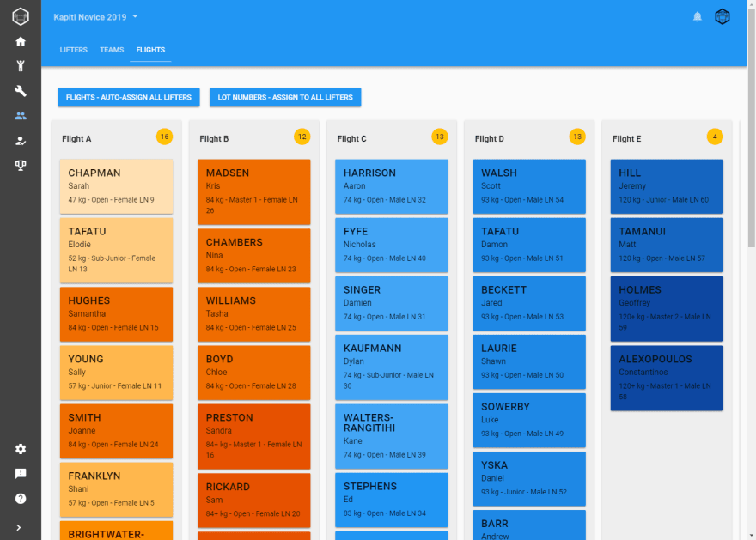
Task: Click the Flight C count badge 13
Action: (440, 137)
